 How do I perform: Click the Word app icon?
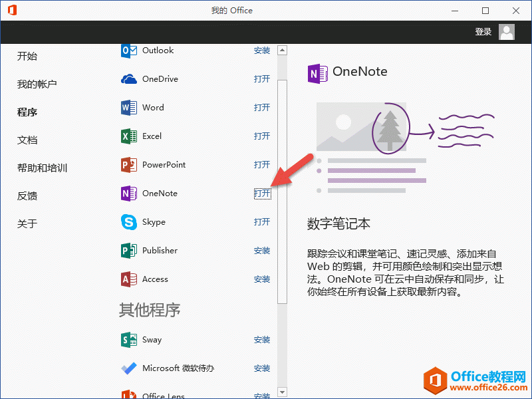tap(129, 108)
